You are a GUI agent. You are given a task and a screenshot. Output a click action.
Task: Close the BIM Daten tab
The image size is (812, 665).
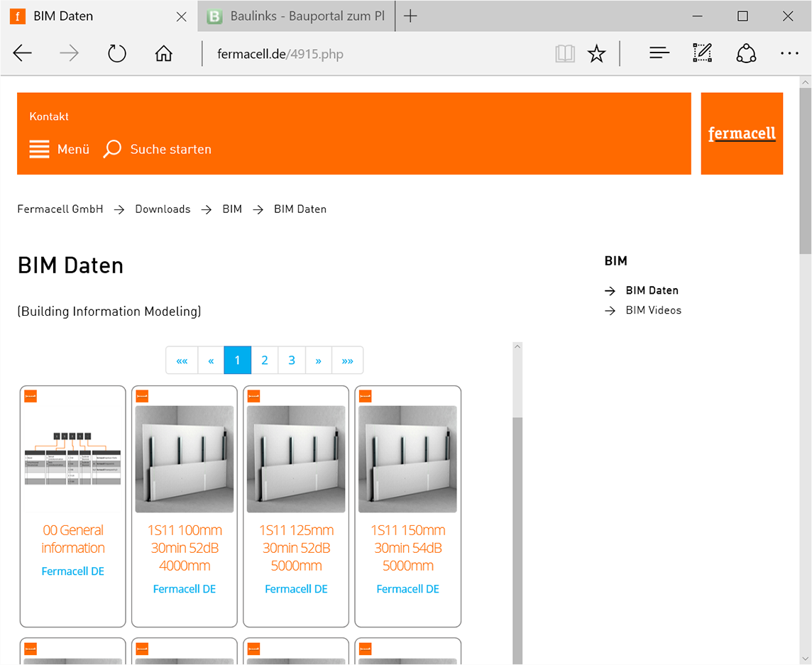(181, 16)
